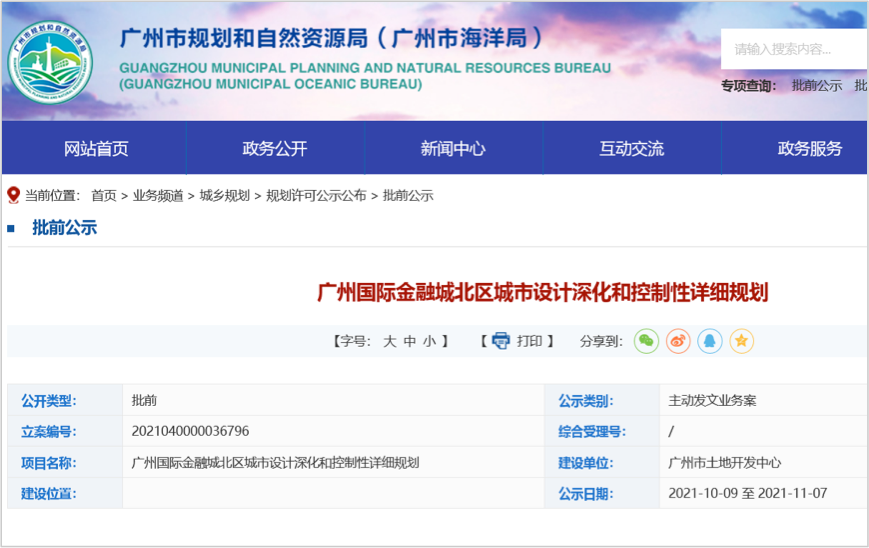The width and height of the screenshot is (869, 548).
Task: Share the page via WeChat icon
Action: coord(647,341)
